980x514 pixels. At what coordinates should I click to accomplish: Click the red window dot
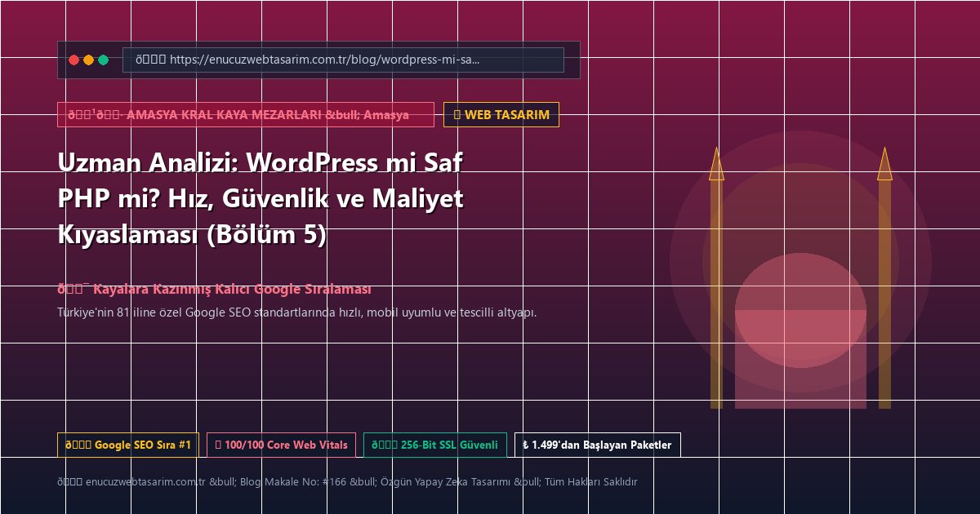click(73, 60)
